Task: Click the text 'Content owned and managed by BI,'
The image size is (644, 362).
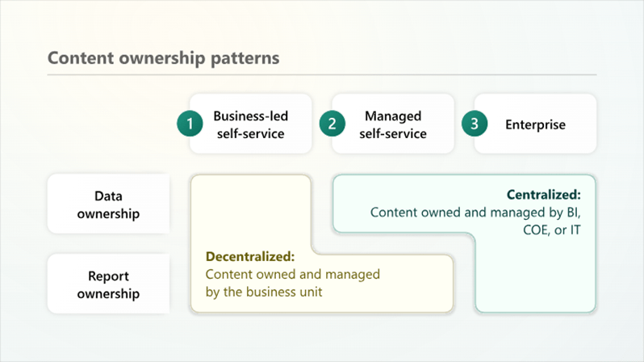Action: 475,213
